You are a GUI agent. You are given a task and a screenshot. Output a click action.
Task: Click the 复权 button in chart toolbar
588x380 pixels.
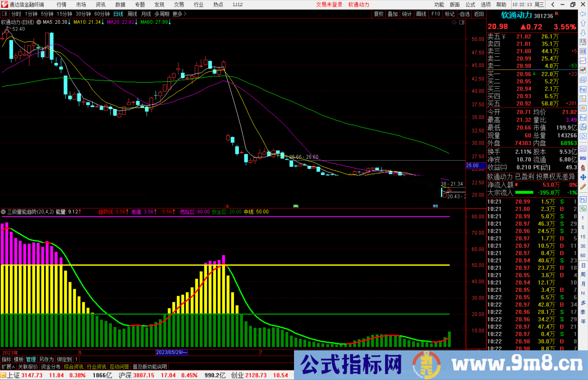point(378,14)
